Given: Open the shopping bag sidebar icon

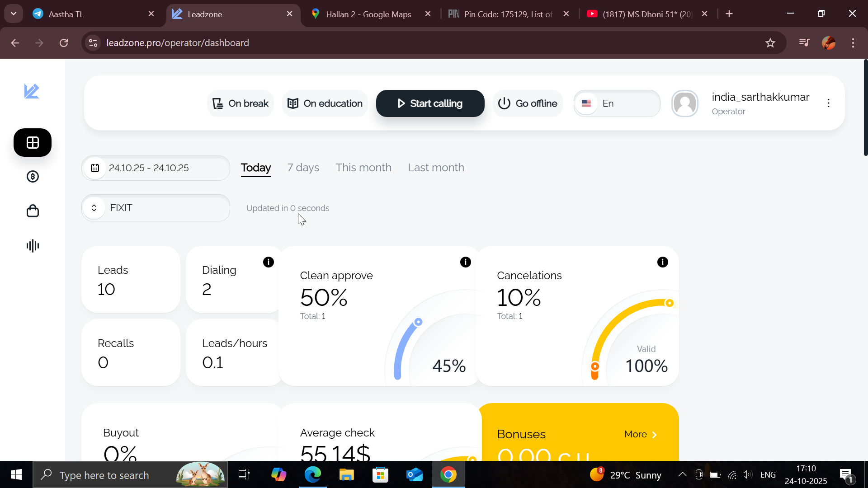Looking at the screenshot, I should point(33,211).
